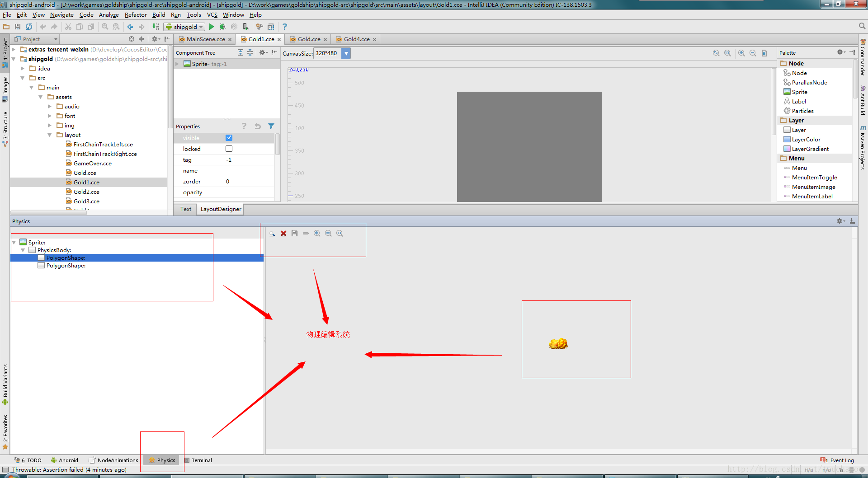Zoom in the layout designer canvas
The height and width of the screenshot is (478, 868).
click(x=741, y=53)
